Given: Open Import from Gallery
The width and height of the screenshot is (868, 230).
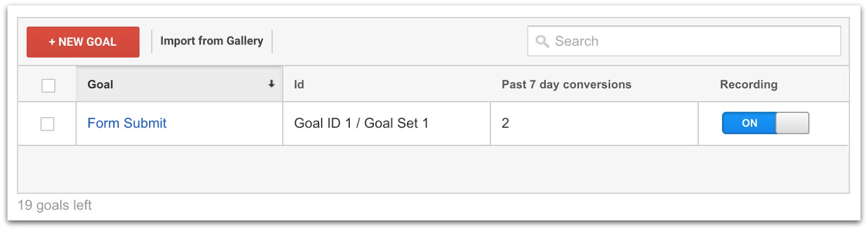Looking at the screenshot, I should click(212, 41).
